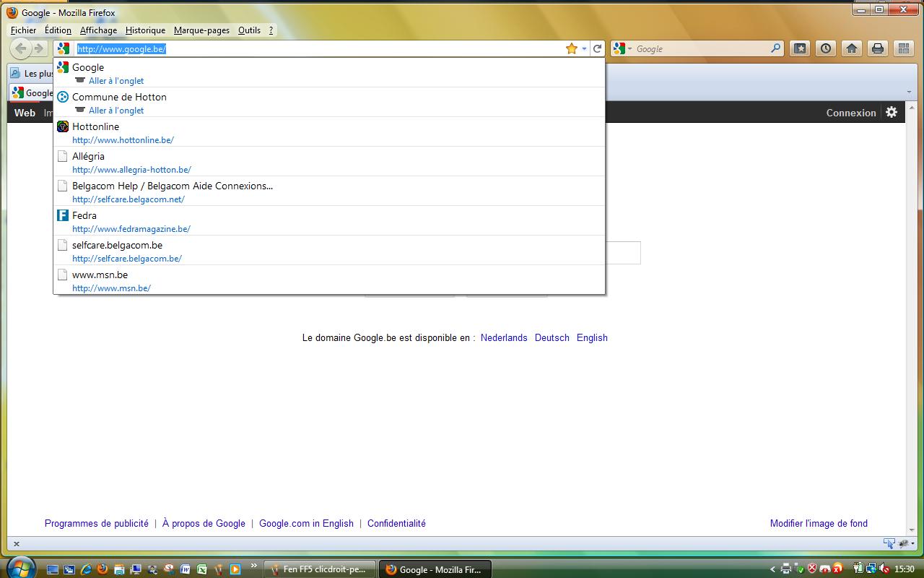Select Fedra autocomplete suggestion

[x=329, y=221]
